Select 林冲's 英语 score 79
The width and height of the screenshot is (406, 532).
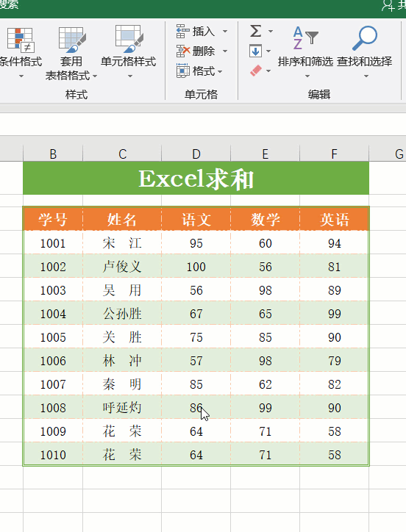(x=335, y=360)
